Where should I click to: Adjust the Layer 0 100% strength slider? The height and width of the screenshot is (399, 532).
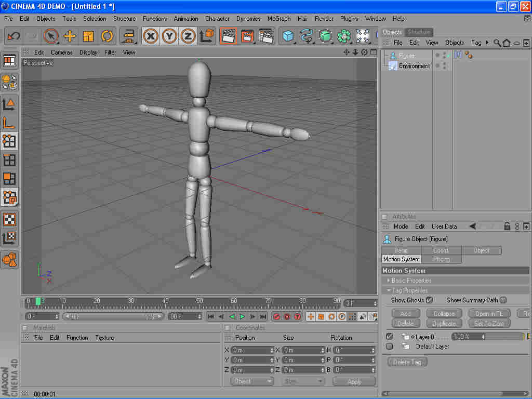click(488, 337)
